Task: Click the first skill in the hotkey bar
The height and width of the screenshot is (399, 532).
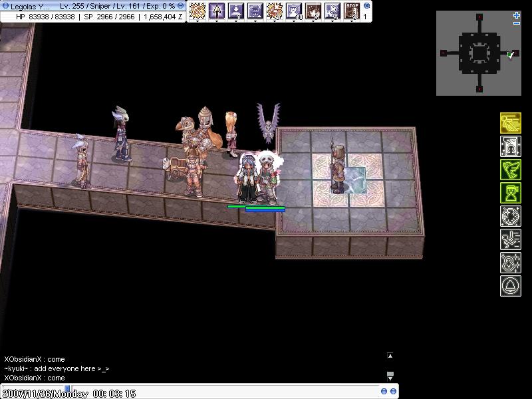Action: [198, 11]
